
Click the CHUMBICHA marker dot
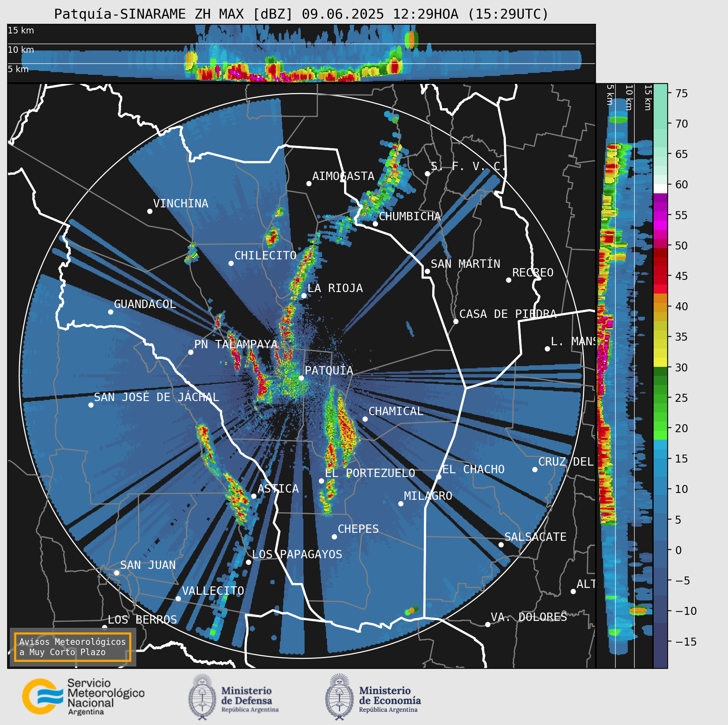click(x=375, y=224)
